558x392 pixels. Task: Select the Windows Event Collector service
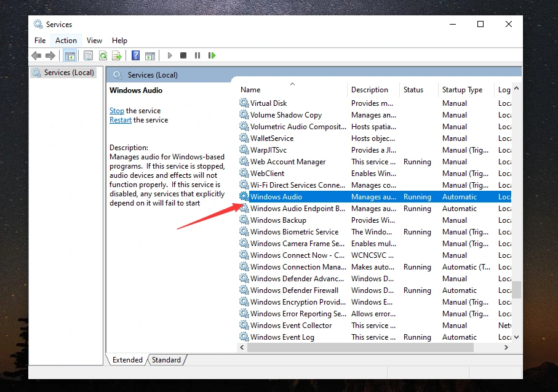click(x=375, y=325)
